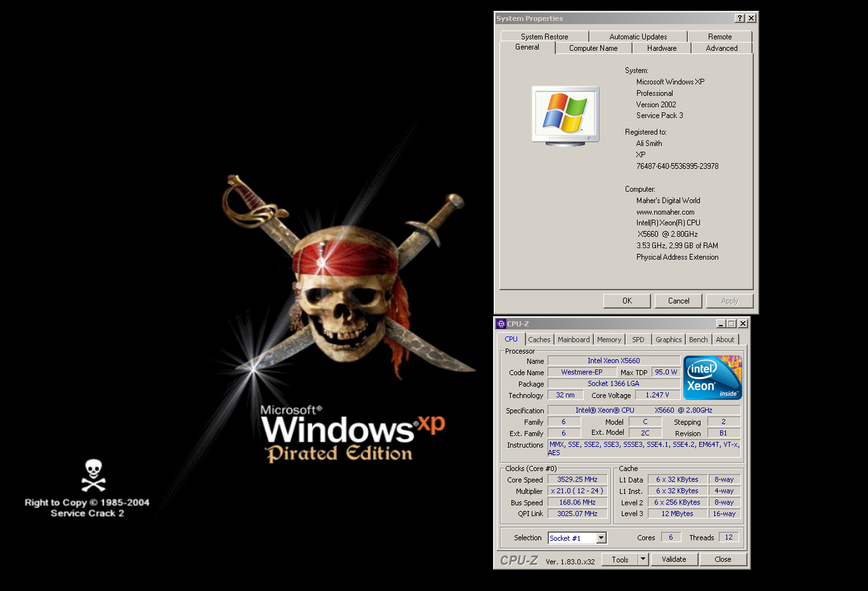
Task: Click OK in System Properties
Action: 627,301
